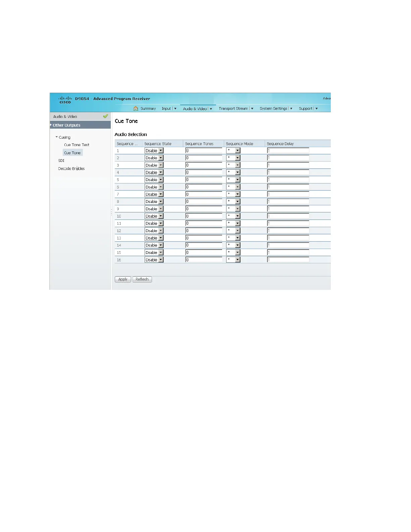The image size is (411, 532).
Task: Click the Cisco logo
Action: tap(65, 100)
